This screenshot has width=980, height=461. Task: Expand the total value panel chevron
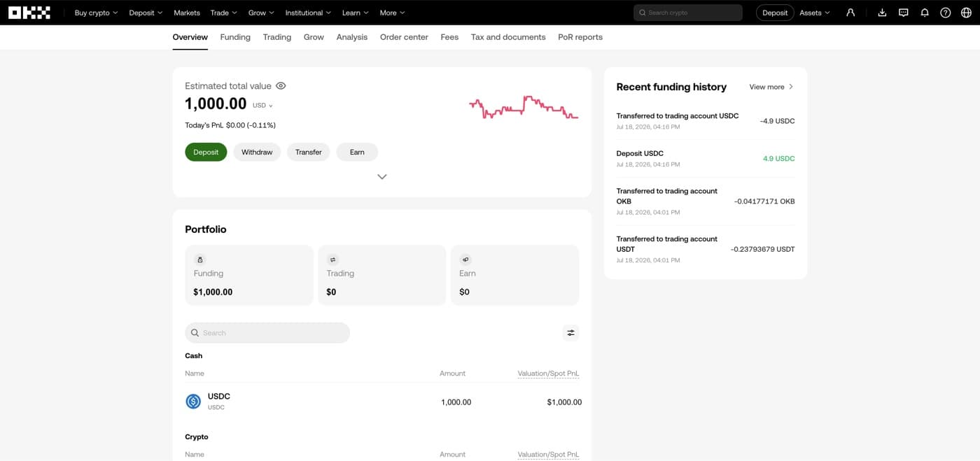pos(381,177)
